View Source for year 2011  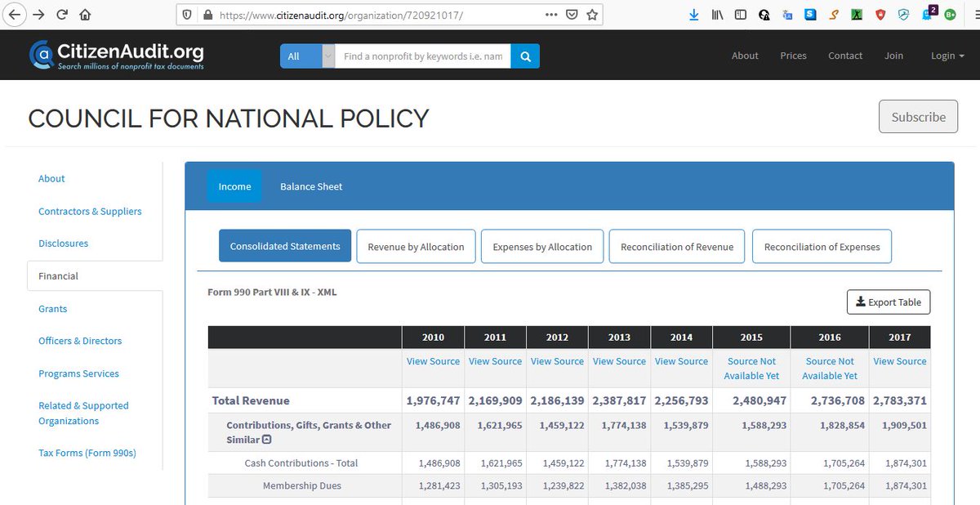pyautogui.click(x=495, y=361)
